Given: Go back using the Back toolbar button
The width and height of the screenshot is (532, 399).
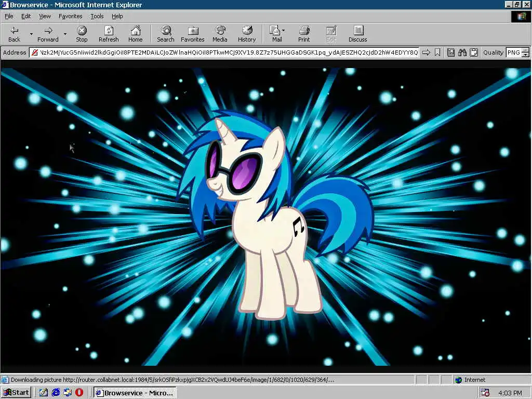Looking at the screenshot, I should tap(14, 34).
